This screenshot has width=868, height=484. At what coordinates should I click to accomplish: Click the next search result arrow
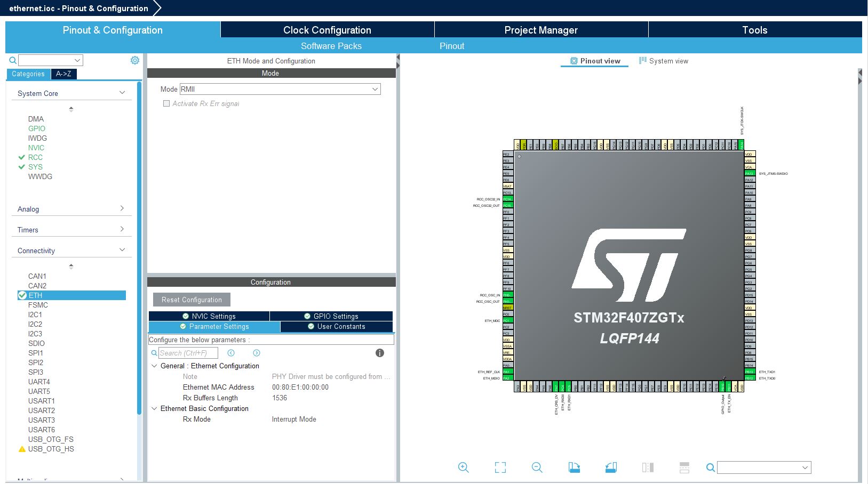(x=256, y=352)
